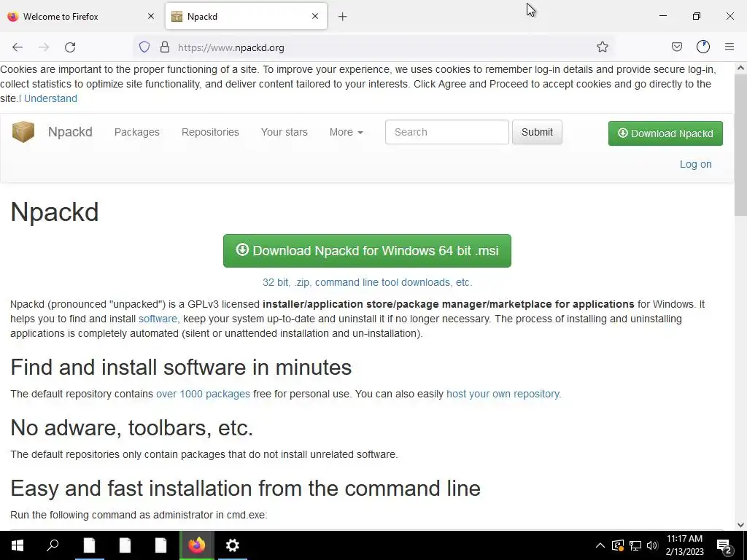Reload the current page
This screenshot has height=560, width=747.
[x=70, y=47]
